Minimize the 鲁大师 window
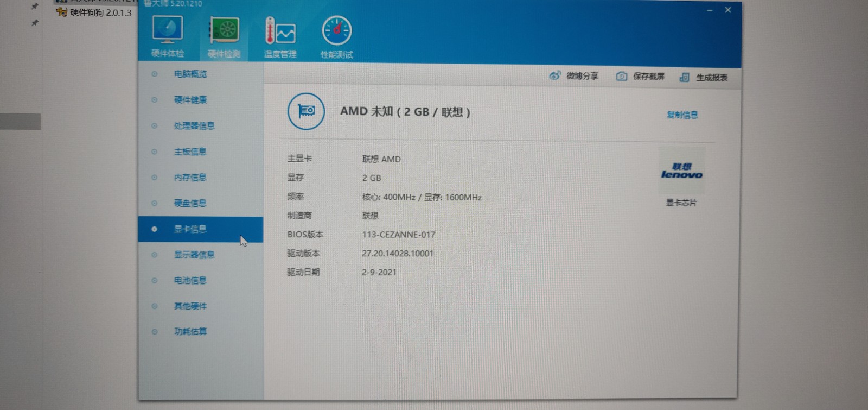 click(710, 10)
